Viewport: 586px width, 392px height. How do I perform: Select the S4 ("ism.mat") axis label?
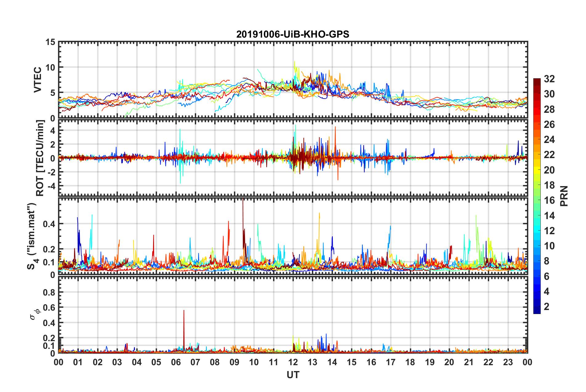tap(32, 236)
